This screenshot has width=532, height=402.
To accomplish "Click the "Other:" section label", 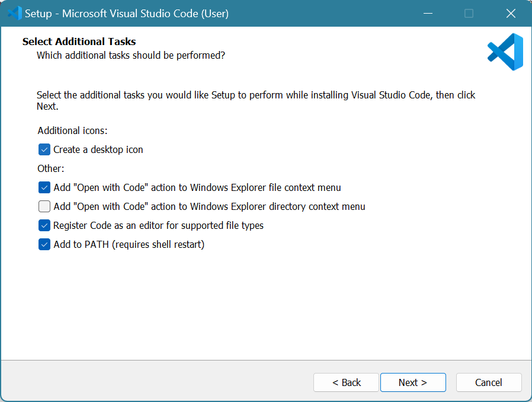I will (x=51, y=168).
